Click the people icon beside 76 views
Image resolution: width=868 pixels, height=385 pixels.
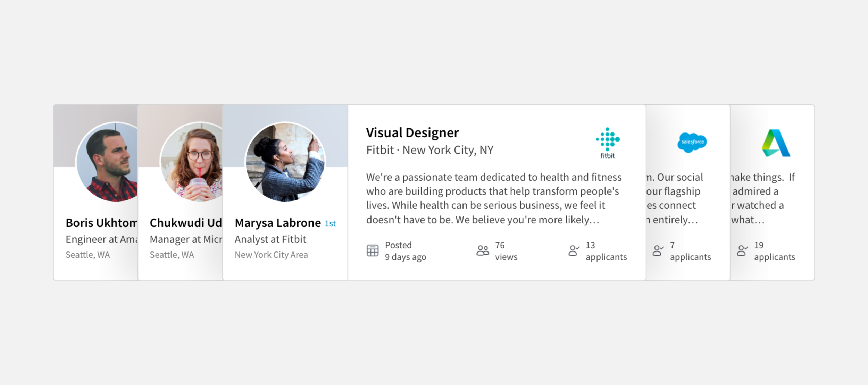[483, 250]
